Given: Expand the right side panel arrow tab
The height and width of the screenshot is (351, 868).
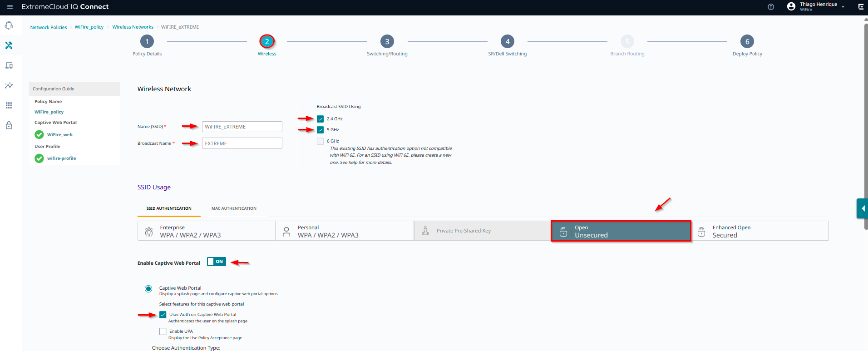Looking at the screenshot, I should [862, 209].
